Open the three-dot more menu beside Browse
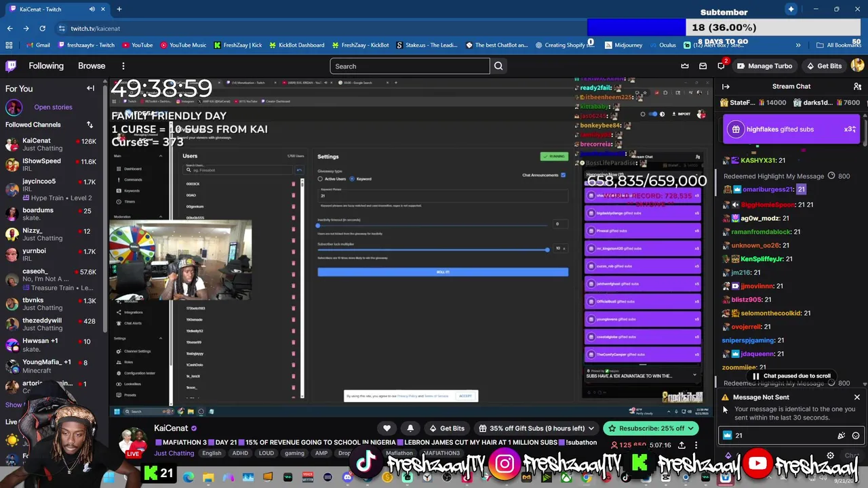This screenshot has width=868, height=488. pyautogui.click(x=123, y=66)
